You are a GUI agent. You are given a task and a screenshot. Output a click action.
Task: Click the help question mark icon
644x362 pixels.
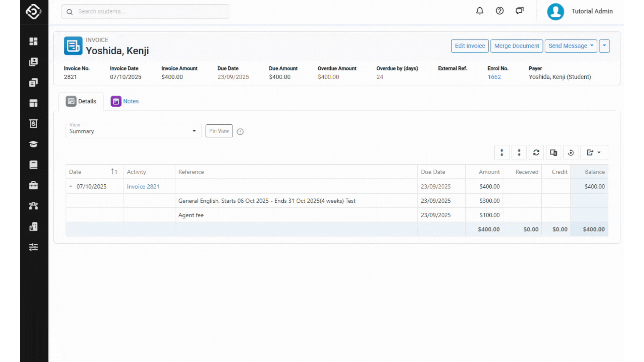pyautogui.click(x=499, y=11)
